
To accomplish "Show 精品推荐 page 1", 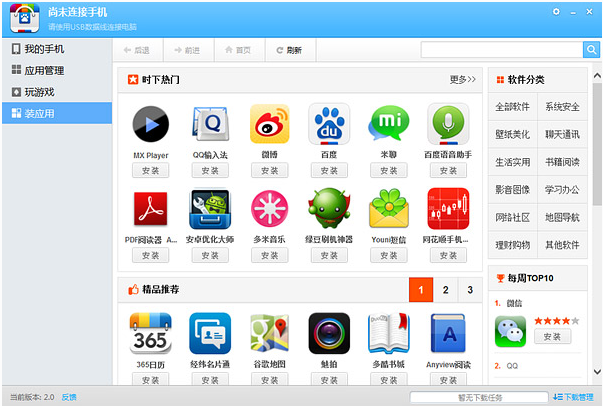I will [421, 290].
